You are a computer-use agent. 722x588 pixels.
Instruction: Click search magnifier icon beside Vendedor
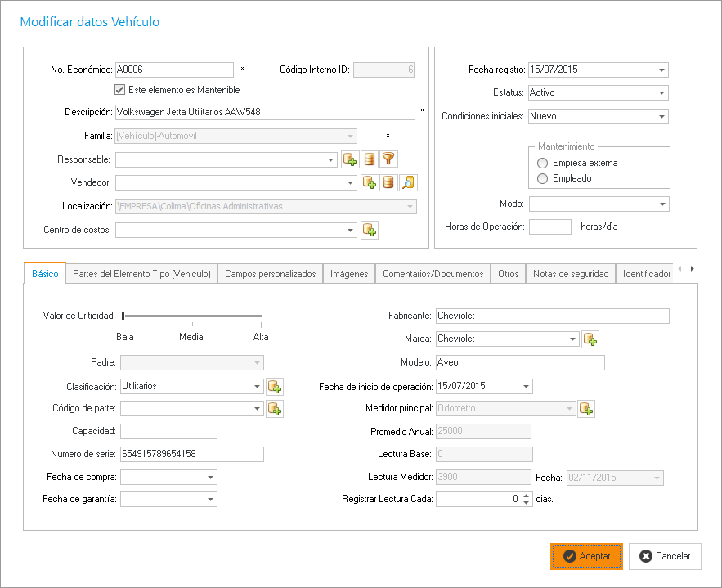[x=409, y=182]
